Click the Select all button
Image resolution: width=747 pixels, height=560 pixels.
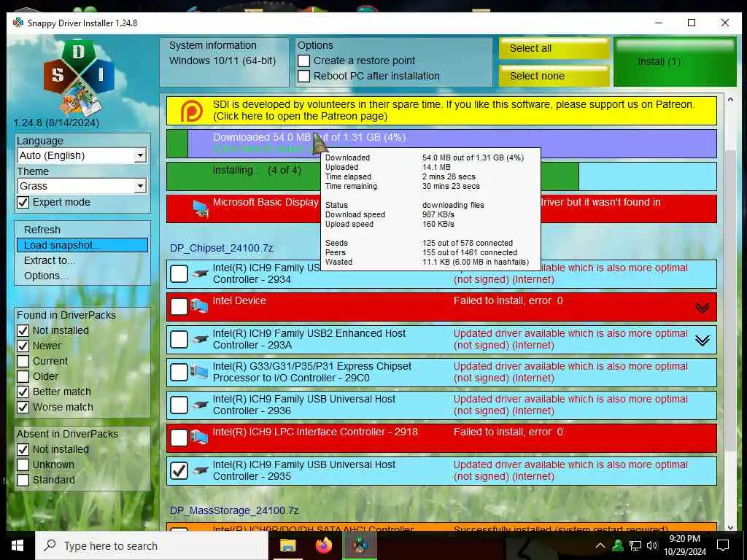[554, 49]
